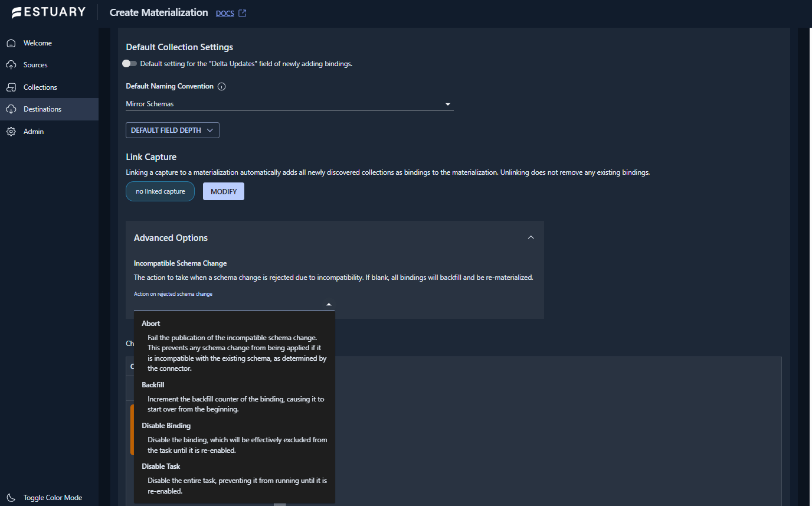Click the Estuary logo
The height and width of the screenshot is (506, 812).
[x=48, y=12]
